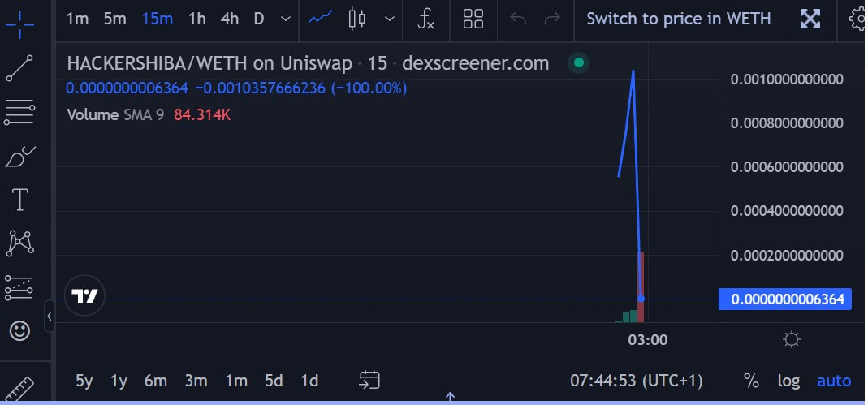Viewport: 868px width, 405px height.
Task: Click Switch to price in WETH
Action: click(x=679, y=19)
